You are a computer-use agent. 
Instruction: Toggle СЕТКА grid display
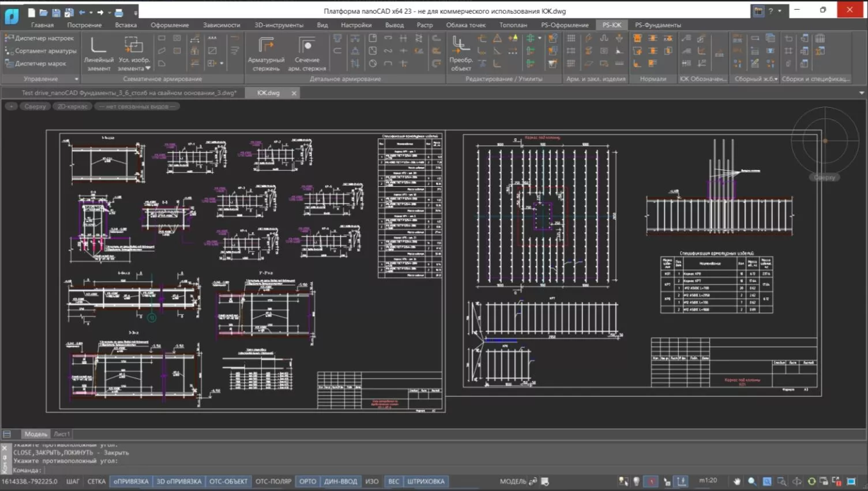click(x=96, y=481)
